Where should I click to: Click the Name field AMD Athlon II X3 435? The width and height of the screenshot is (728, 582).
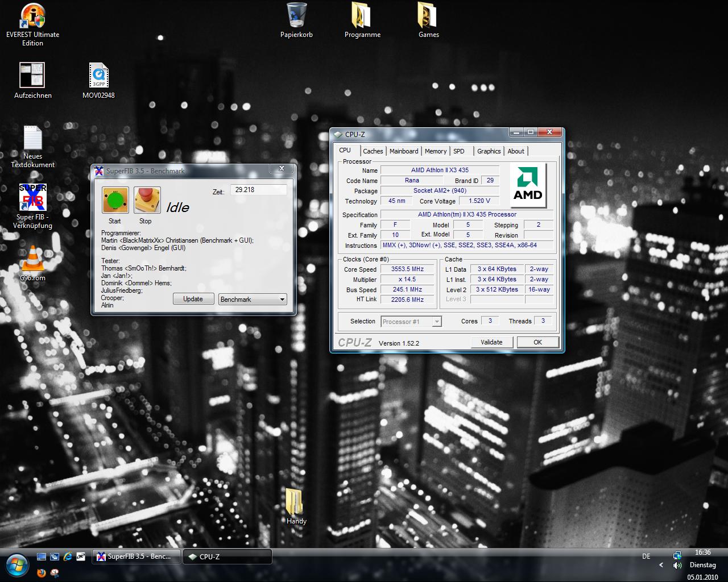click(440, 170)
